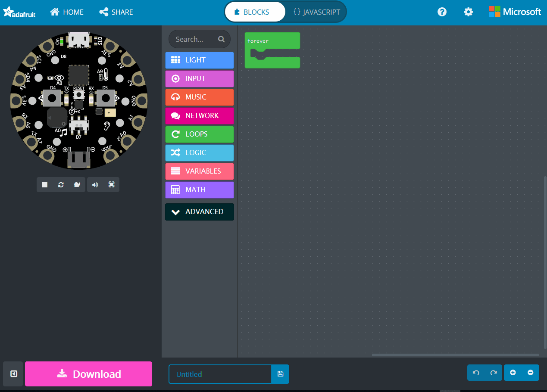Collapse the simulator panel with the arrow icon

pos(13,374)
